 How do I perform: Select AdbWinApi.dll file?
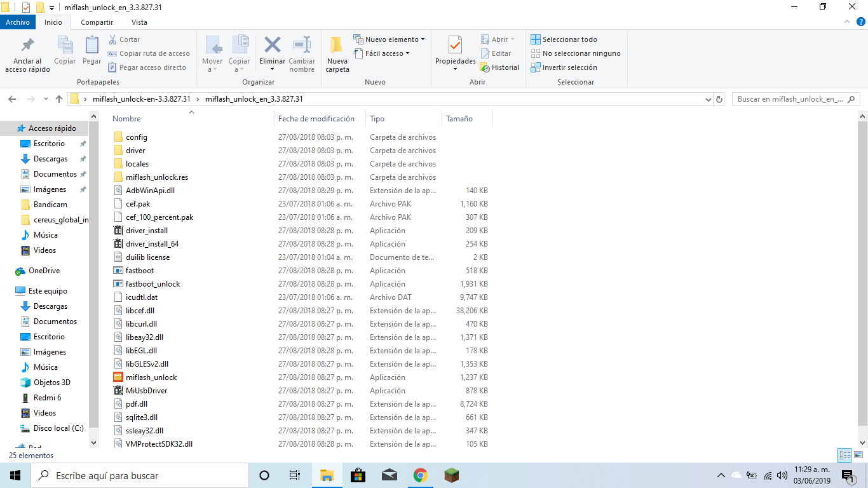pyautogui.click(x=150, y=191)
